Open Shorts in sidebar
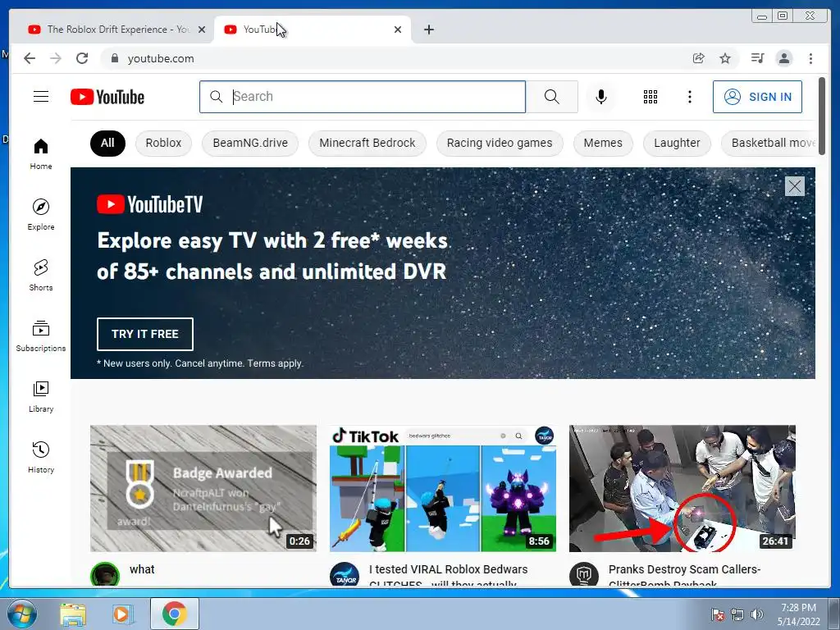Screen dimensions: 840x630 click(x=41, y=275)
